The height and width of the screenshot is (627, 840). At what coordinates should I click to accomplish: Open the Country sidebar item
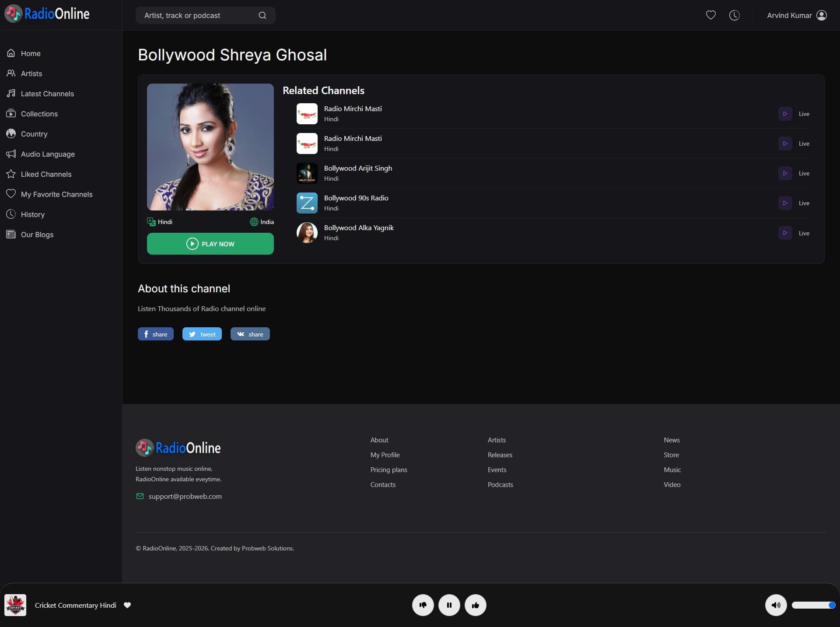pyautogui.click(x=34, y=134)
